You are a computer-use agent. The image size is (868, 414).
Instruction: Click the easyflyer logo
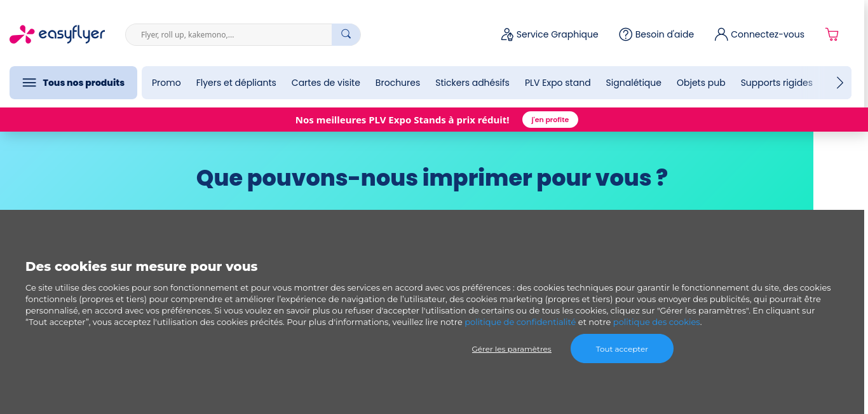57,34
